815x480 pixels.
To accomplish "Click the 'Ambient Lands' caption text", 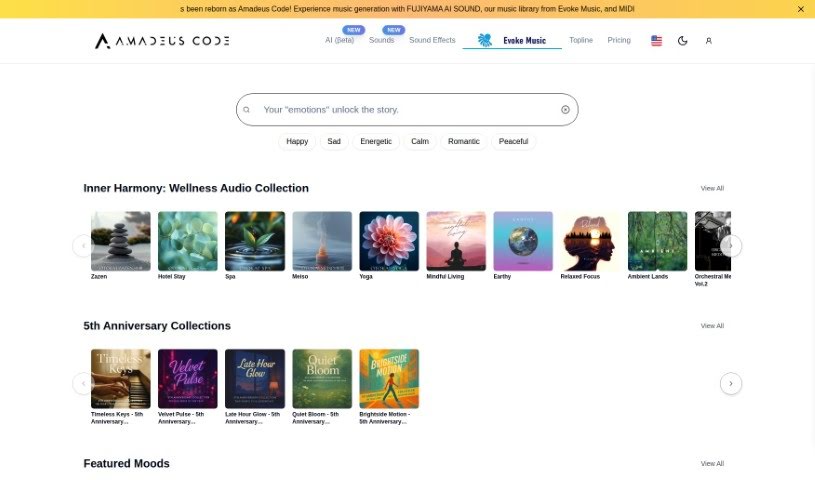I will pos(648,277).
